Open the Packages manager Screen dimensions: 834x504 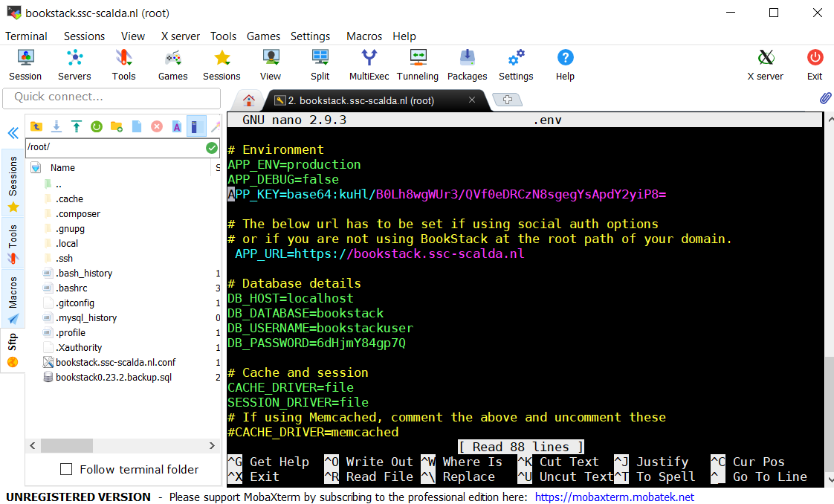467,63
